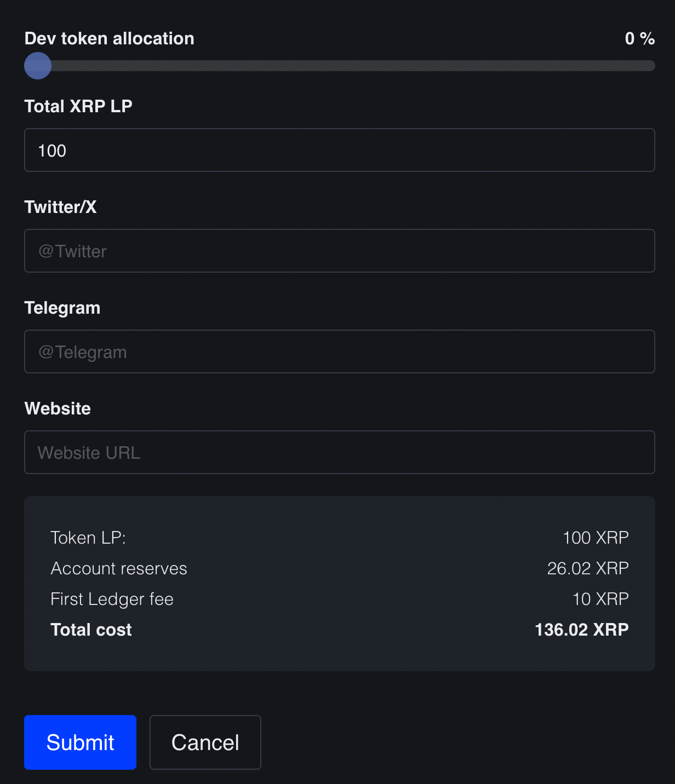Click the Website field label

point(58,408)
